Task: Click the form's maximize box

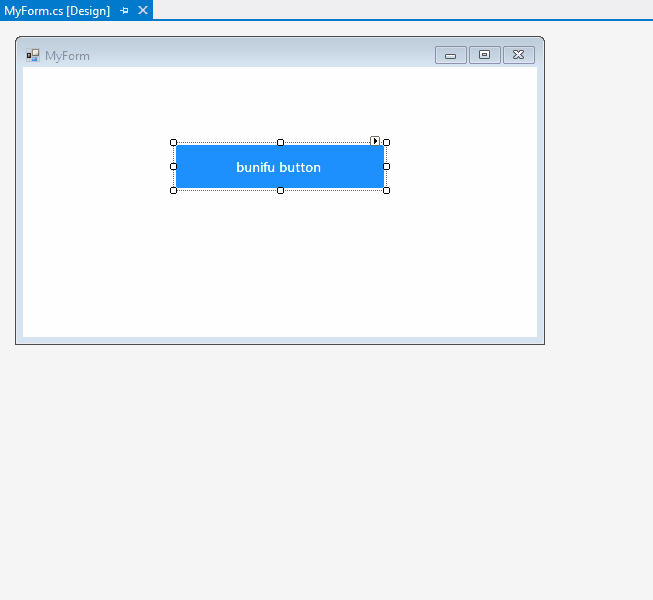Action: [x=485, y=55]
